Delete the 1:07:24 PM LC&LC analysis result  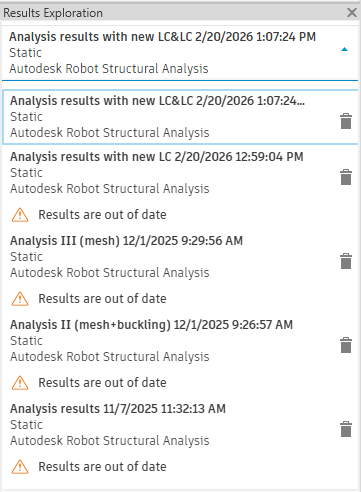(346, 121)
